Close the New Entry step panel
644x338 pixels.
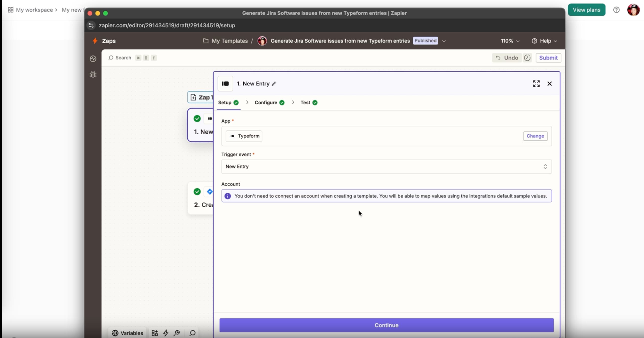click(x=550, y=84)
